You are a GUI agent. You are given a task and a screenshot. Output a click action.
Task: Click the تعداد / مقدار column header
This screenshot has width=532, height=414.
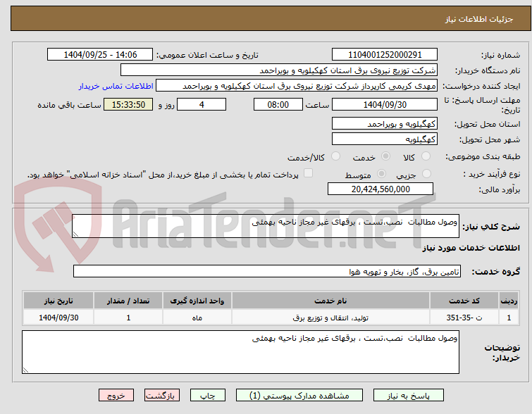[128, 301]
